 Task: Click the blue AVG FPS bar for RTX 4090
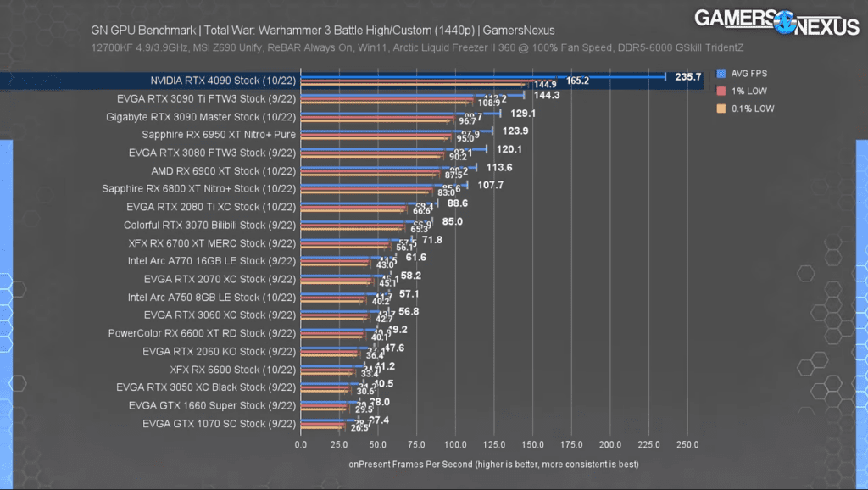pyautogui.click(x=482, y=77)
